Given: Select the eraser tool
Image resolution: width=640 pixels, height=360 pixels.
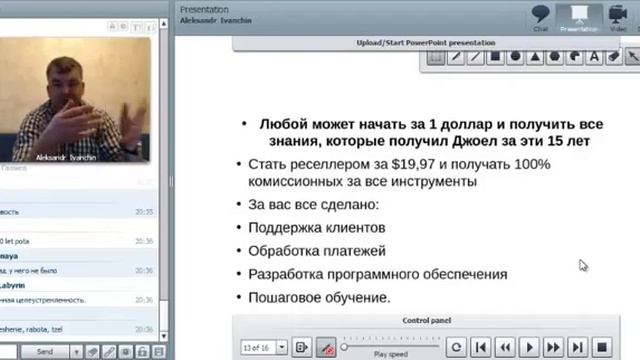Looking at the screenshot, I should (x=614, y=57).
